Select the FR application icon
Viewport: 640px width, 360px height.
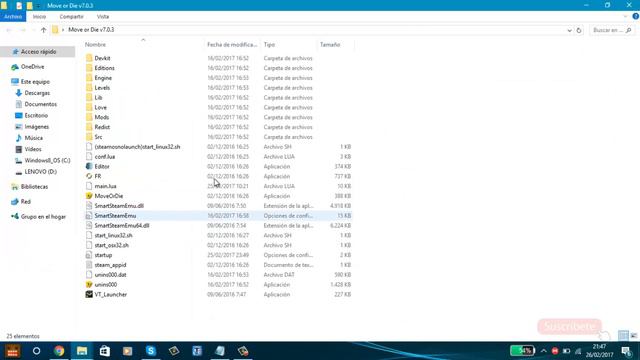pos(89,176)
